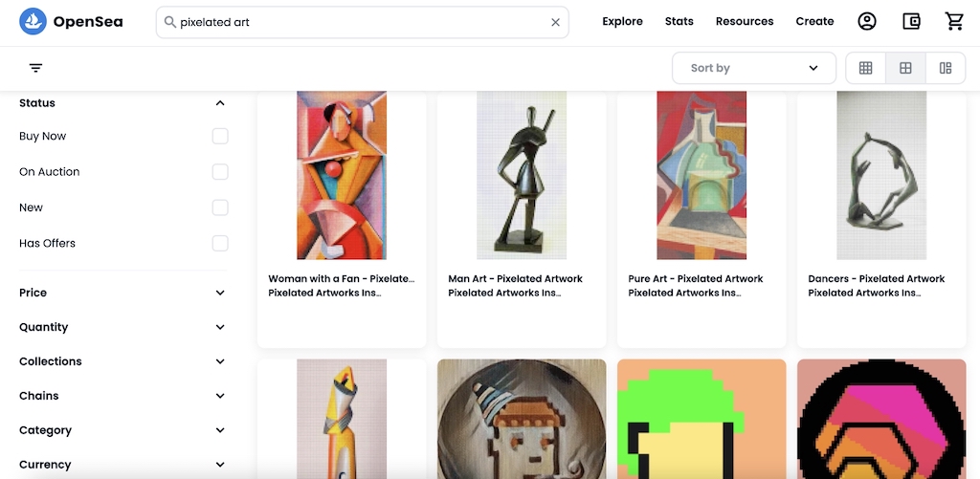Open the account profile icon
The image size is (980, 479).
867,21
